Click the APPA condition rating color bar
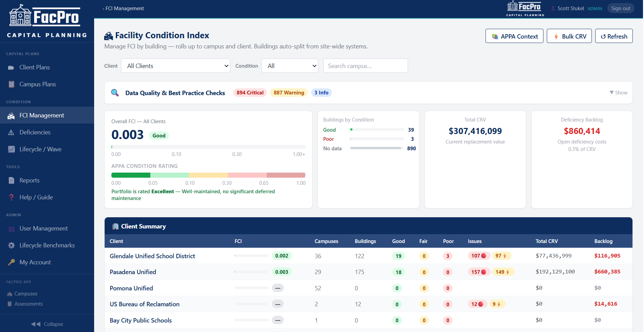Image resolution: width=644 pixels, height=332 pixels. pyautogui.click(x=208, y=175)
